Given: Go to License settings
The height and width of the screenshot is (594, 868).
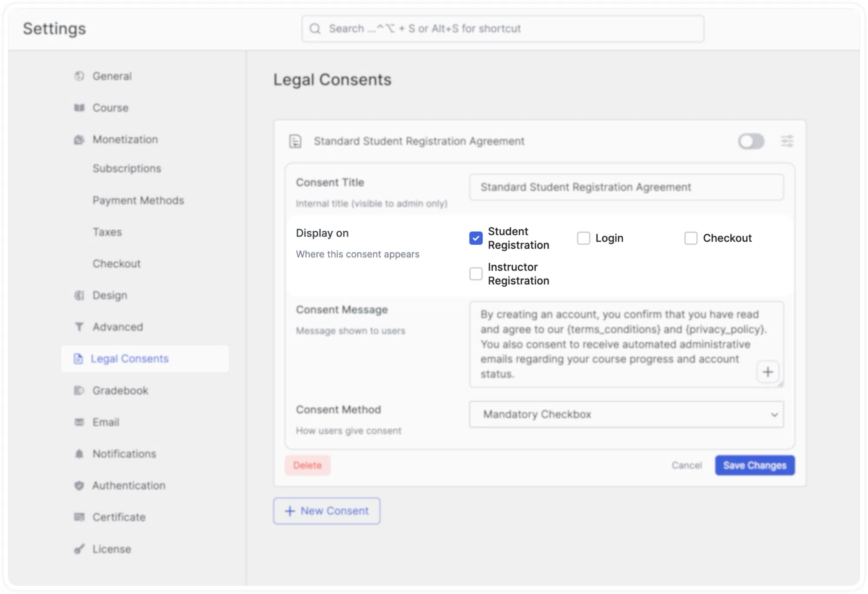Looking at the screenshot, I should [x=112, y=549].
